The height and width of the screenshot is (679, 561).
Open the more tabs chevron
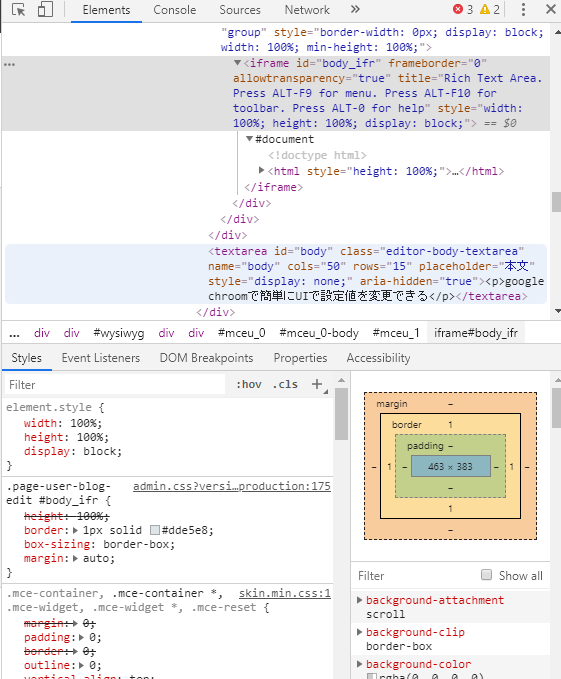(x=355, y=9)
